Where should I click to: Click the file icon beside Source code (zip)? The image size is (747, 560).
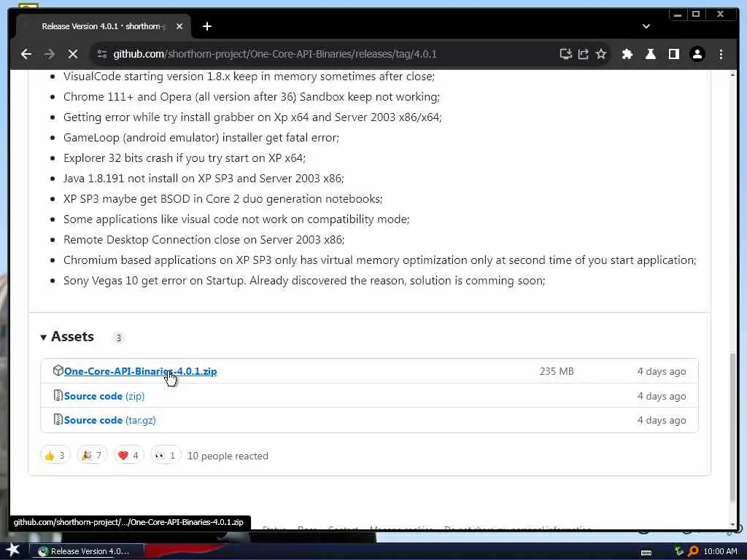point(58,395)
